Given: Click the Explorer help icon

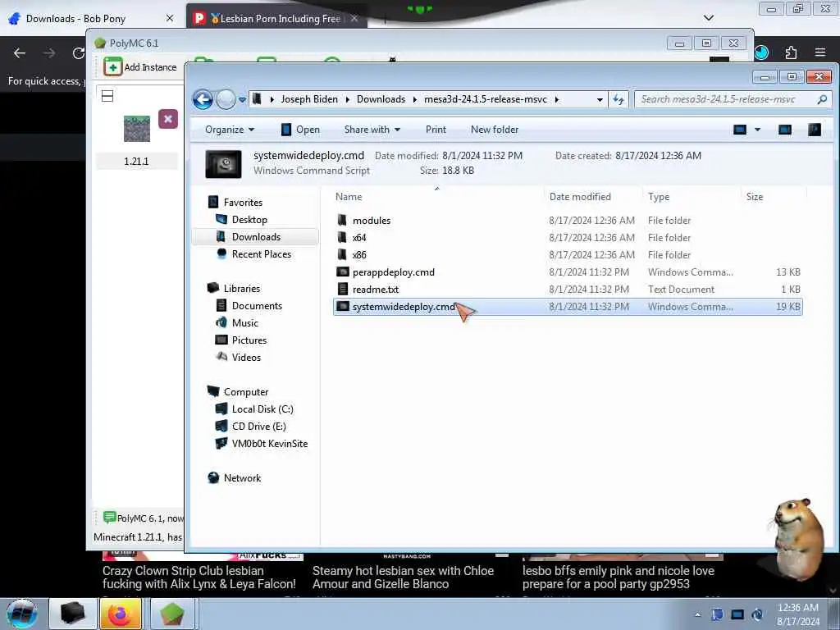Looking at the screenshot, I should click(x=815, y=130).
